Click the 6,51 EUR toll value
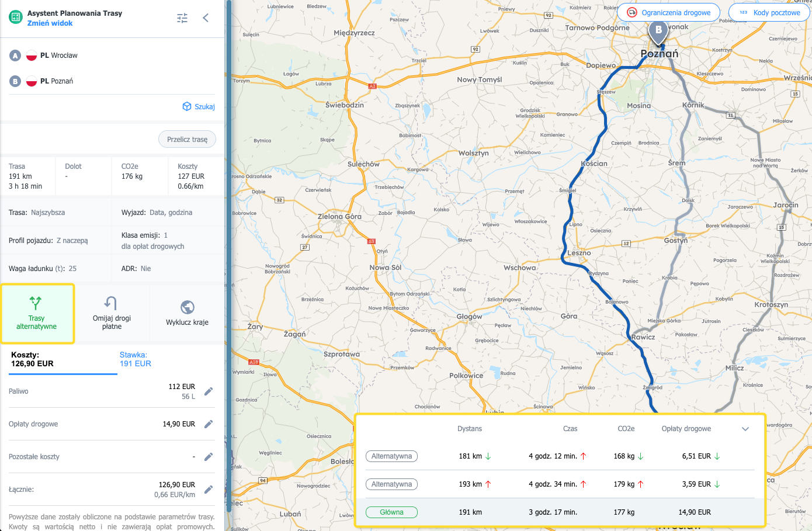 point(696,456)
